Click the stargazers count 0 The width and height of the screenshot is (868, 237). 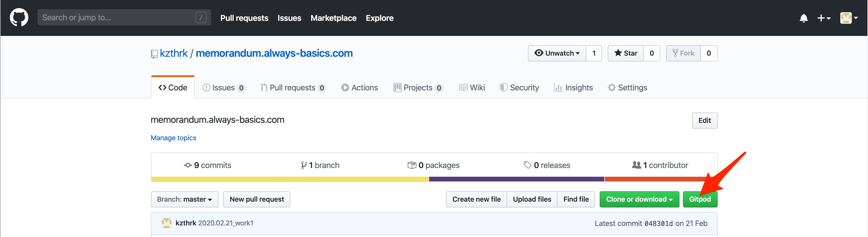(x=651, y=53)
